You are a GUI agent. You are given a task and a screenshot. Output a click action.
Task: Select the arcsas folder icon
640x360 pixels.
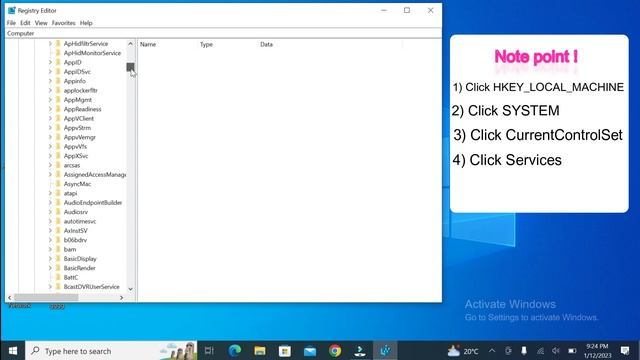pos(58,165)
